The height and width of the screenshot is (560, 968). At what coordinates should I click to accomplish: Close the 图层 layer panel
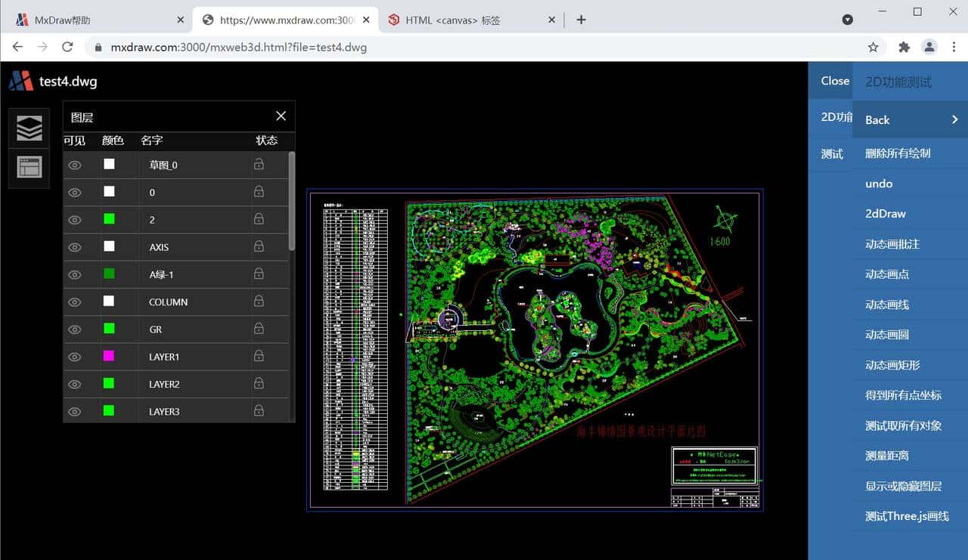pos(281,116)
